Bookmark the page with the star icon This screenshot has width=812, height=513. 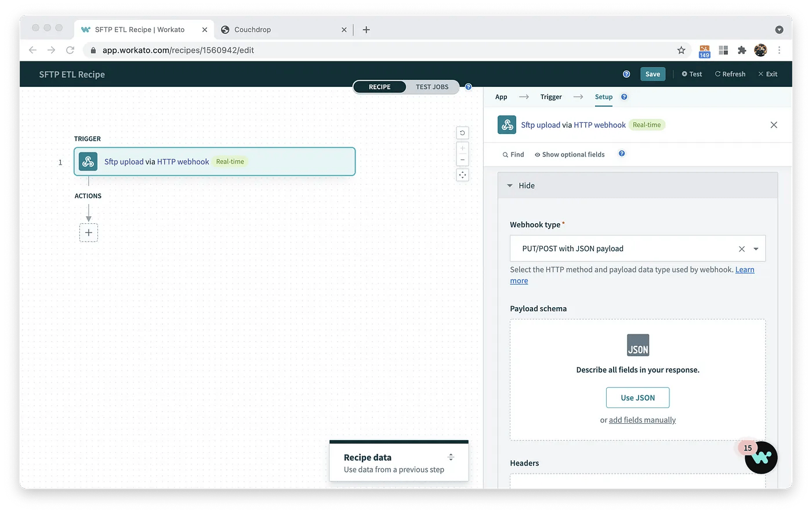tap(681, 50)
